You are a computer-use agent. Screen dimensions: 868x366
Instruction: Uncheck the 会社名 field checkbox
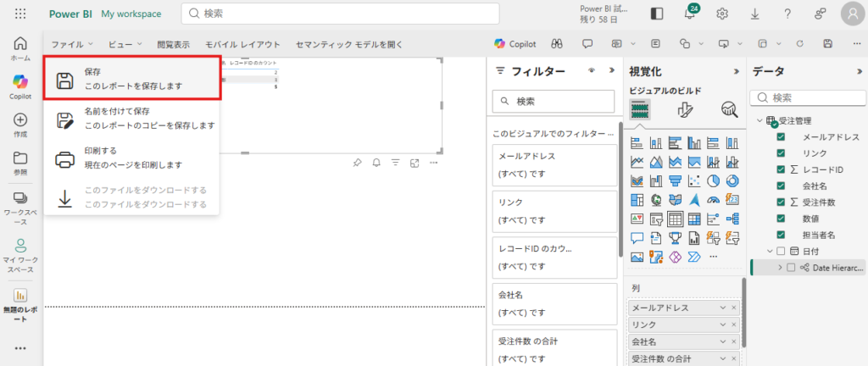781,186
